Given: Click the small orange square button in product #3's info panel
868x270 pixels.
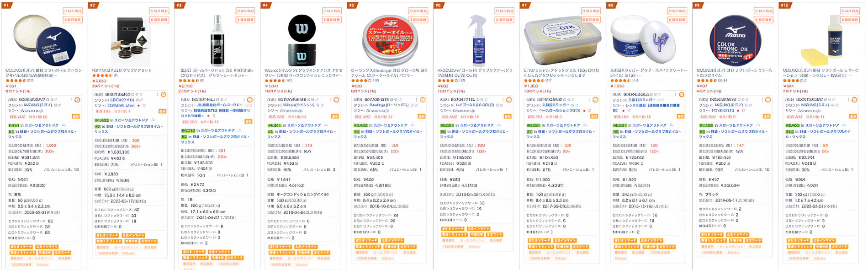Looking at the screenshot, I should [249, 121].
